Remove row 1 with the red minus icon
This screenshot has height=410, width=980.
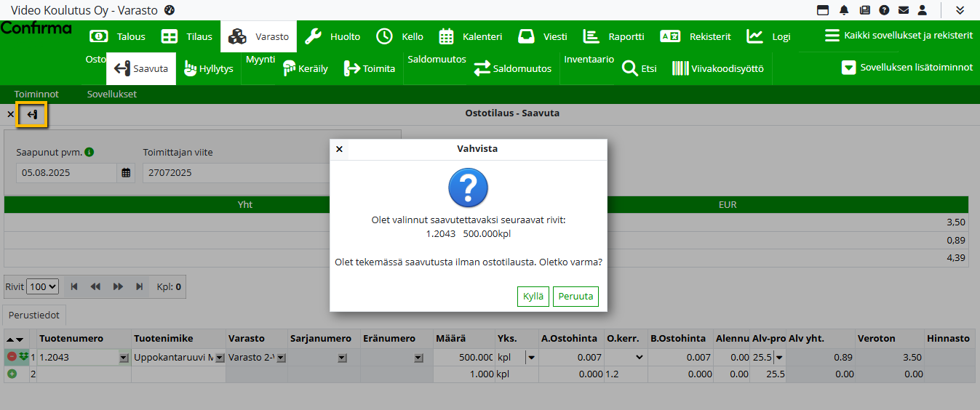(x=12, y=357)
